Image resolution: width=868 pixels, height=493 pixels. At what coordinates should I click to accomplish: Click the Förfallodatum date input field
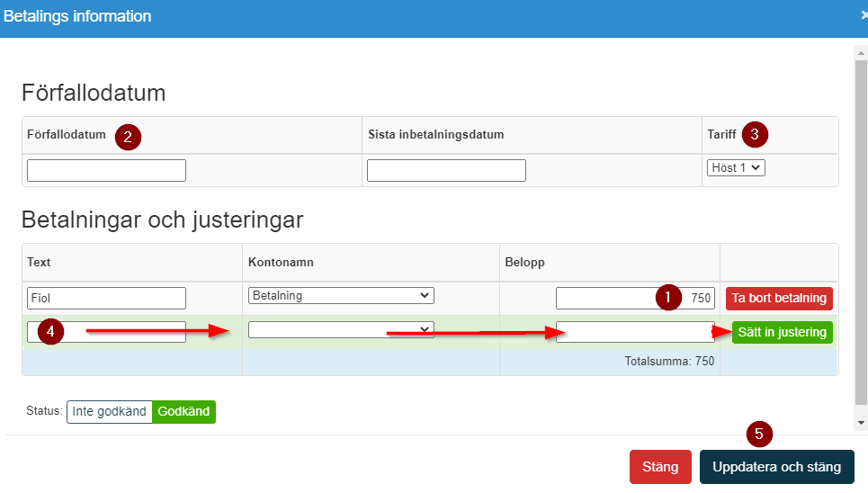coord(106,171)
